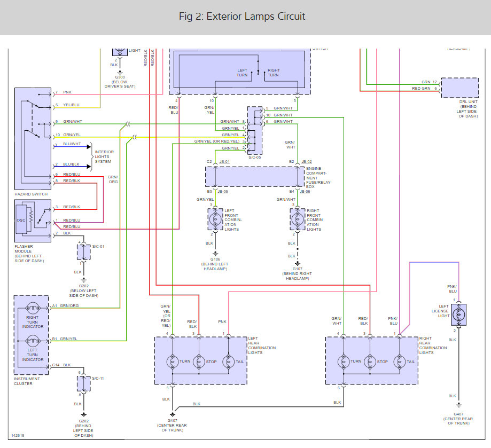Select the OSC box in flasher module
This screenshot has height=448, width=491.
21,220
